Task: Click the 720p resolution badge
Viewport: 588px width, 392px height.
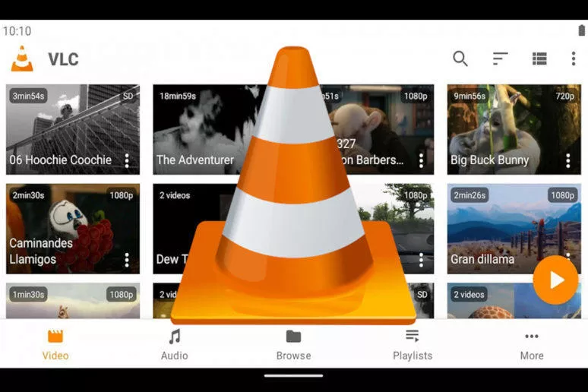Action: (565, 96)
